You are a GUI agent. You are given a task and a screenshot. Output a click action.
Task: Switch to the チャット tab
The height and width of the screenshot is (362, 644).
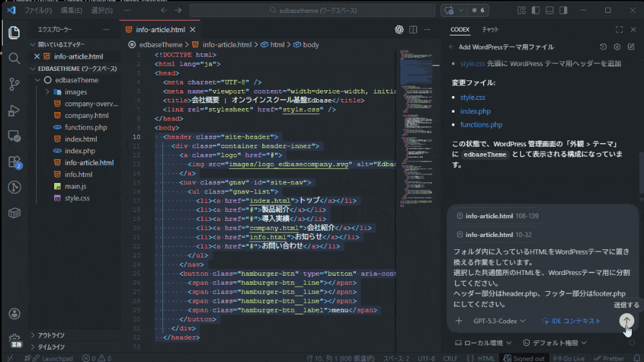click(x=490, y=30)
